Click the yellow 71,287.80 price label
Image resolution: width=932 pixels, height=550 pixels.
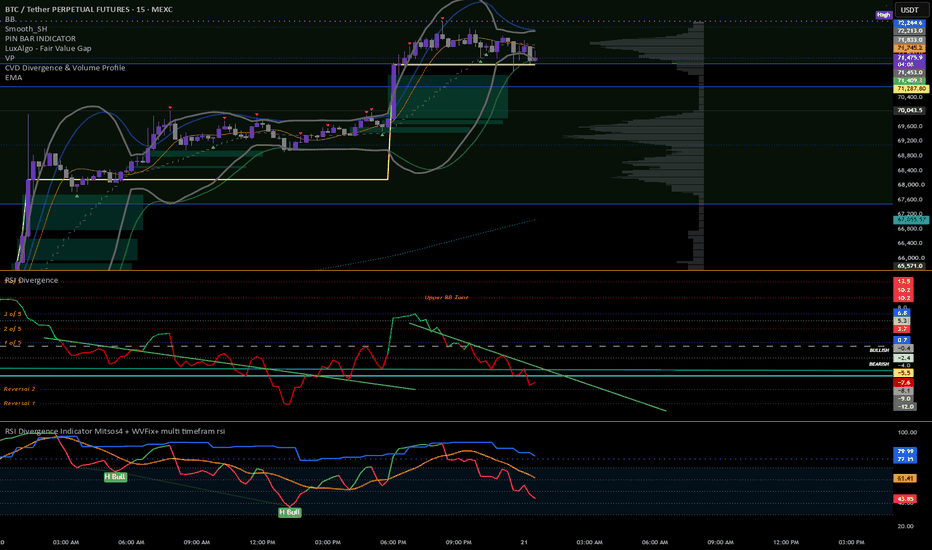(911, 89)
